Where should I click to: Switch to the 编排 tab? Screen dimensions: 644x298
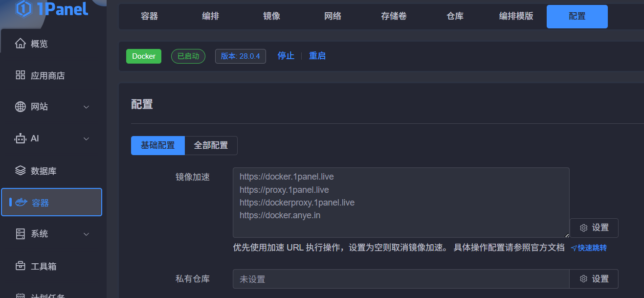point(211,16)
